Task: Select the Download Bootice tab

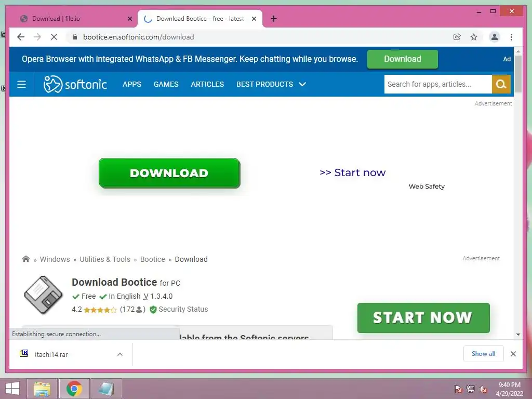Action: [200, 19]
